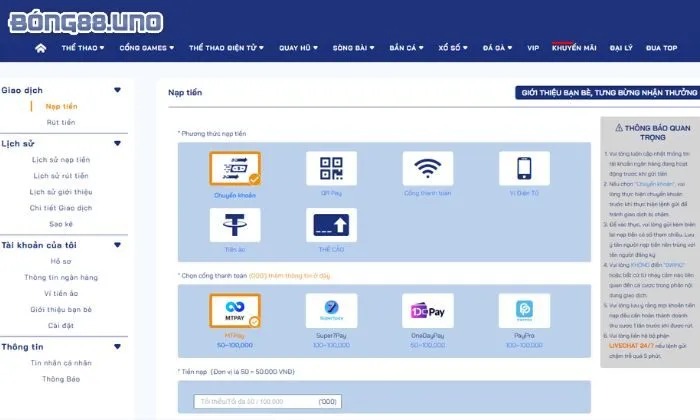Collapse the Thông tin sidebar section

[117, 347]
